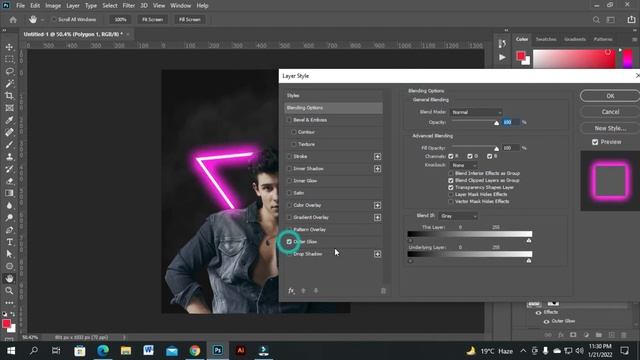
Task: Check Layer Mask Hides Effects
Action: [x=451, y=194]
